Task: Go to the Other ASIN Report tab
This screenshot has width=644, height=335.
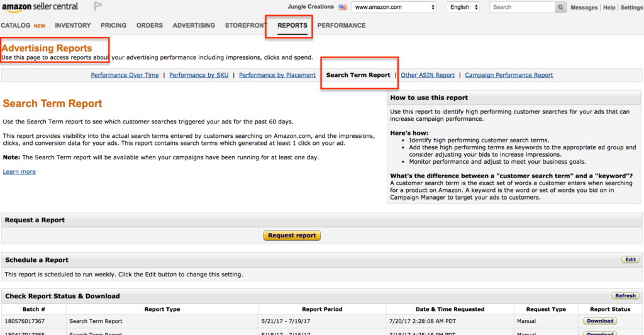Action: click(428, 75)
